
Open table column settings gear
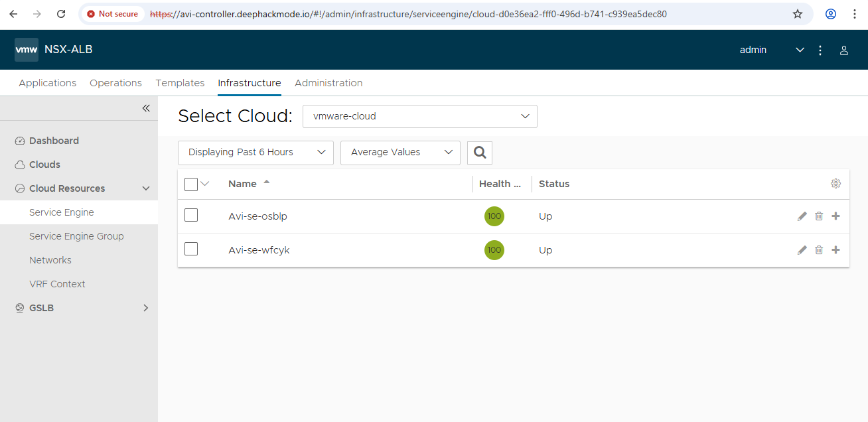pos(835,184)
